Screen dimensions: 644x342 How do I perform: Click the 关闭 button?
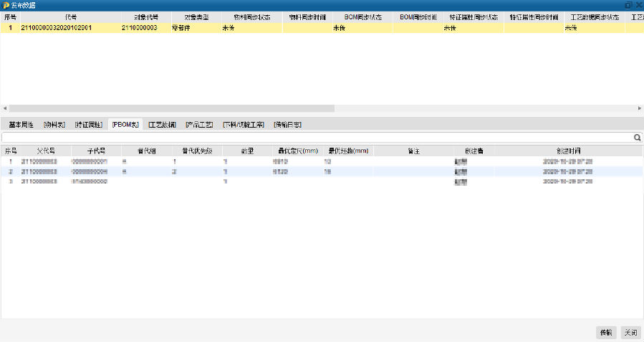[630, 333]
